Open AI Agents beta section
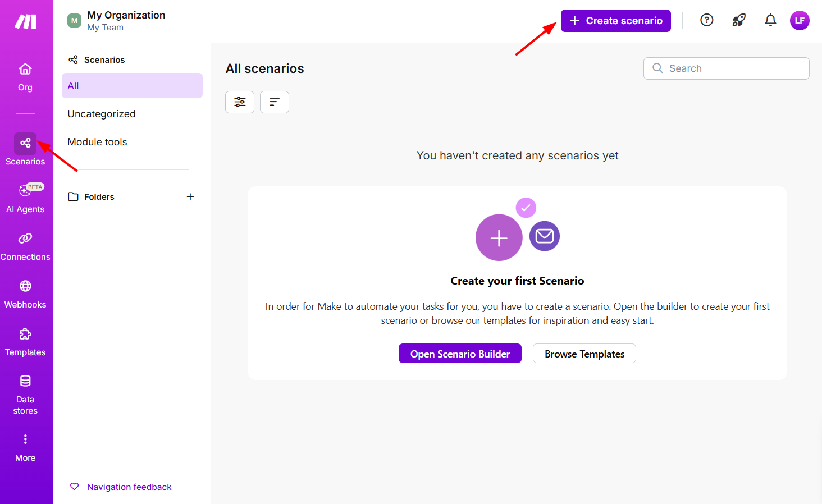This screenshot has width=822, height=504. 25,191
